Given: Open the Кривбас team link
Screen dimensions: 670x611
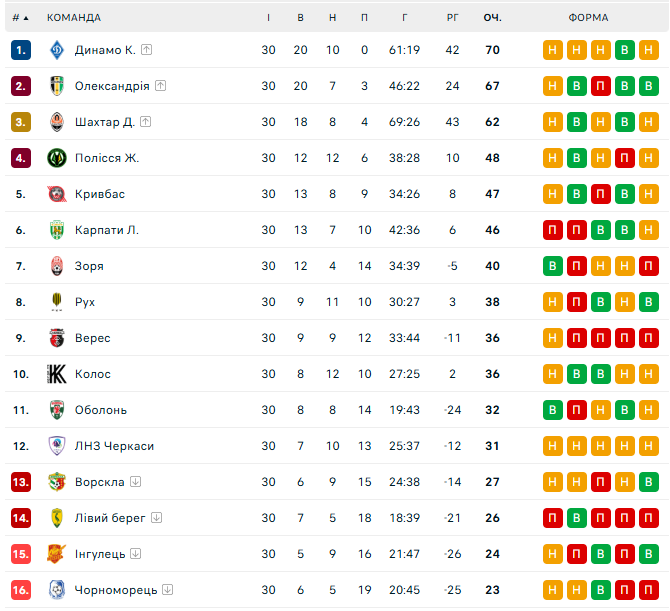Looking at the screenshot, I should (100, 194).
